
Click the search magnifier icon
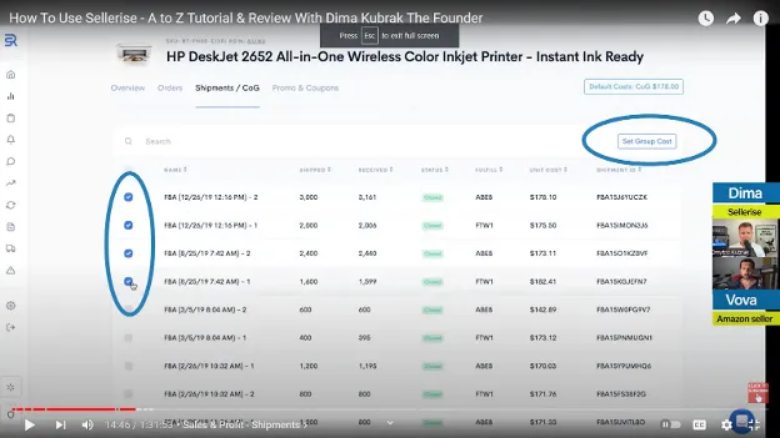coord(128,141)
